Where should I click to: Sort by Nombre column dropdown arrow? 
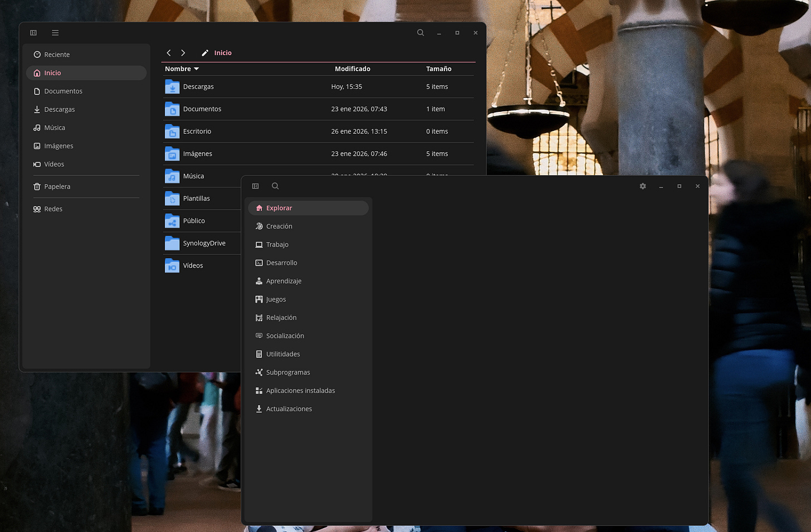[196, 69]
